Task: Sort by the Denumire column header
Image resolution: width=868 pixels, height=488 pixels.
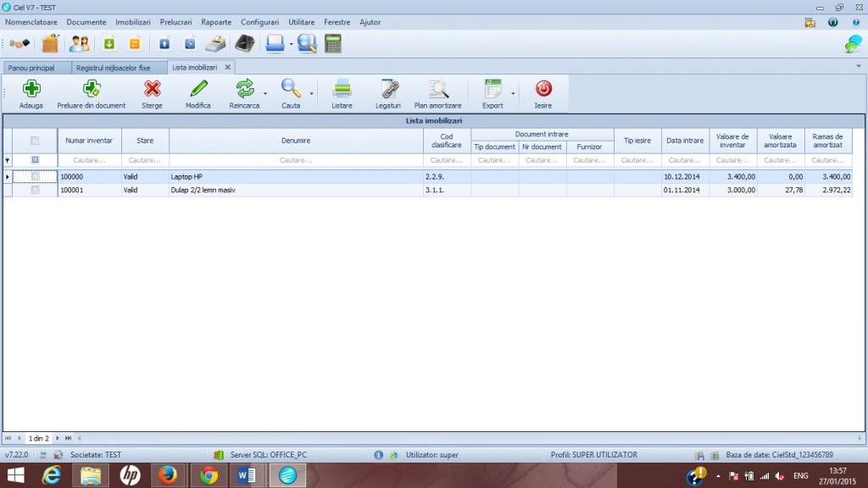Action: (296, 141)
